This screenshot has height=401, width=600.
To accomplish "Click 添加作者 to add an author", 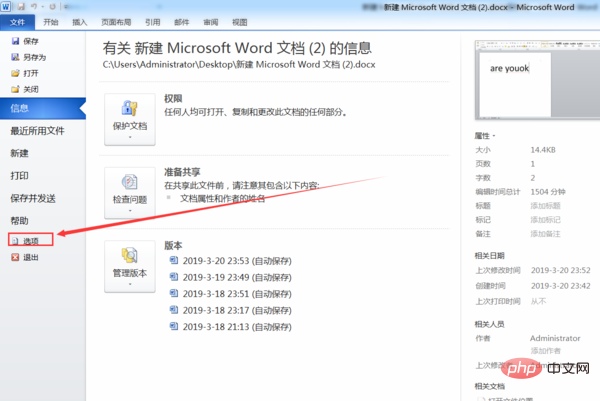I will [544, 351].
